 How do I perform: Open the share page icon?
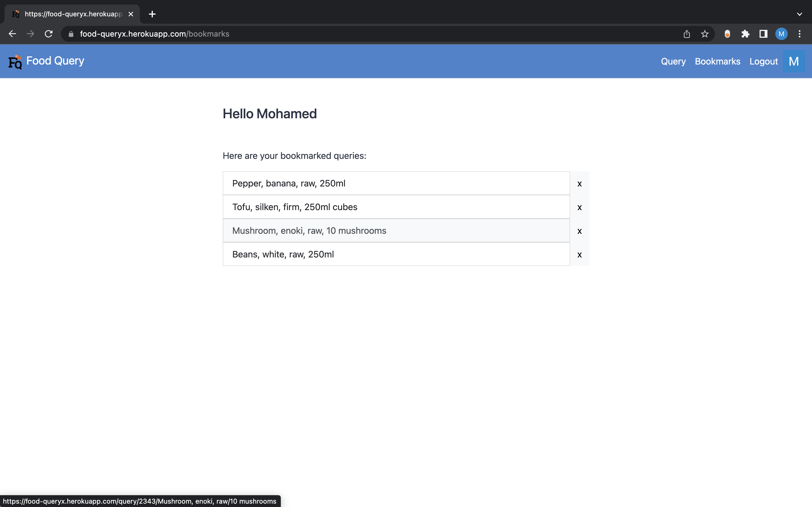(687, 34)
